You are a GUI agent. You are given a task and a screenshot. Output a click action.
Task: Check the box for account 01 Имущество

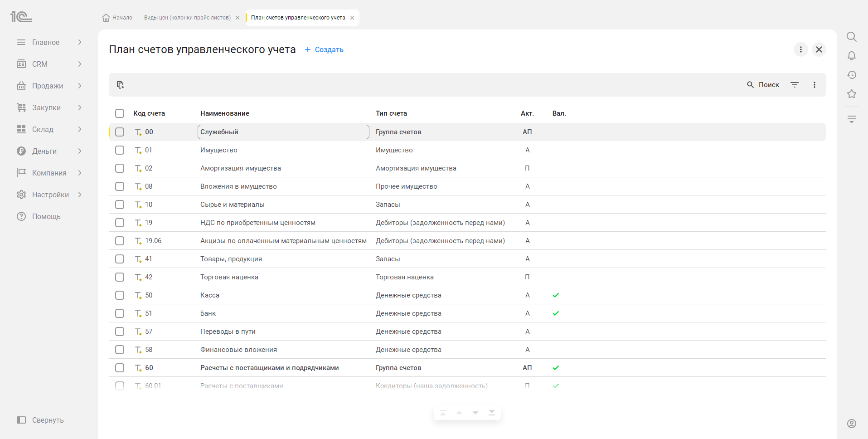pyautogui.click(x=120, y=150)
